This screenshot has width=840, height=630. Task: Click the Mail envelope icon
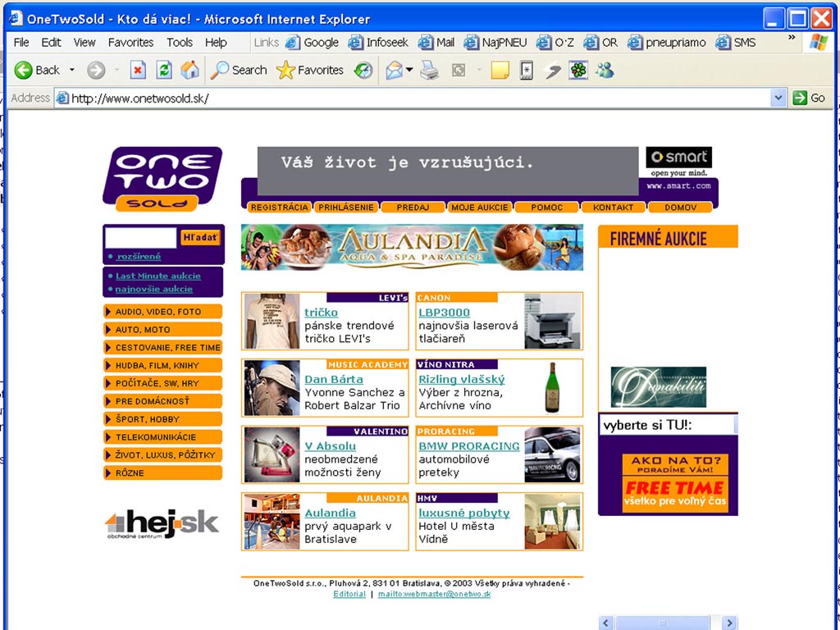(394, 71)
